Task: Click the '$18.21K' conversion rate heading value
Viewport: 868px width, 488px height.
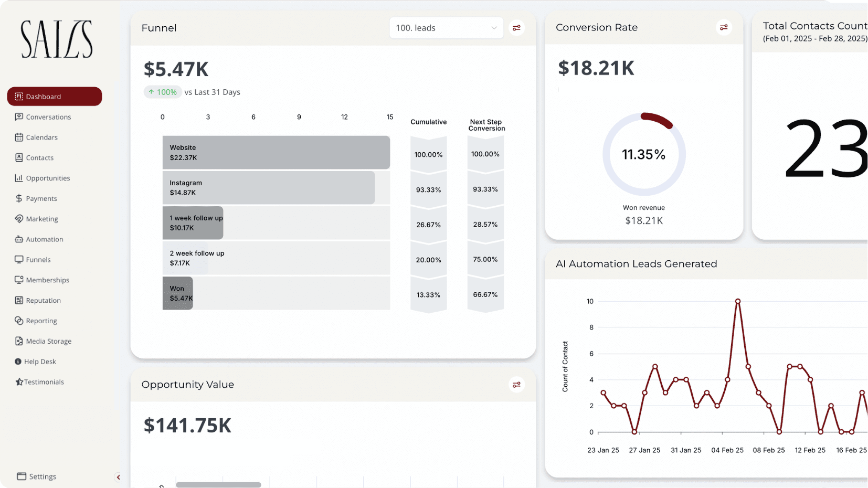Action: click(x=596, y=68)
